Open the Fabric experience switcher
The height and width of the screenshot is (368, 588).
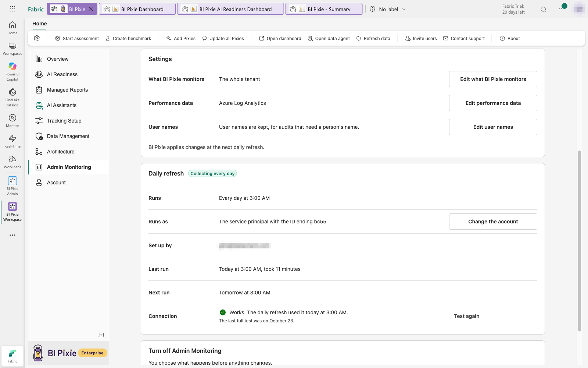click(12, 356)
